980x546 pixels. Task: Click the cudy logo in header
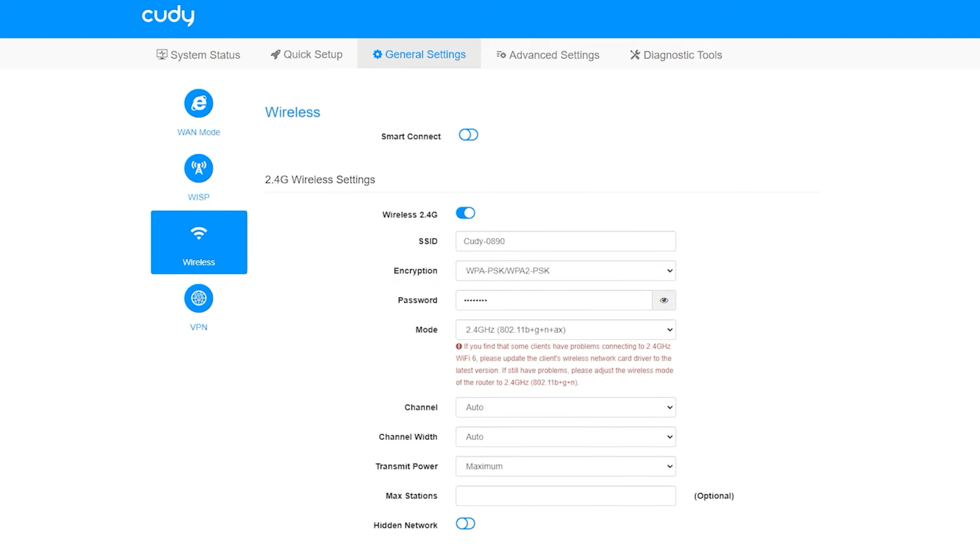168,16
